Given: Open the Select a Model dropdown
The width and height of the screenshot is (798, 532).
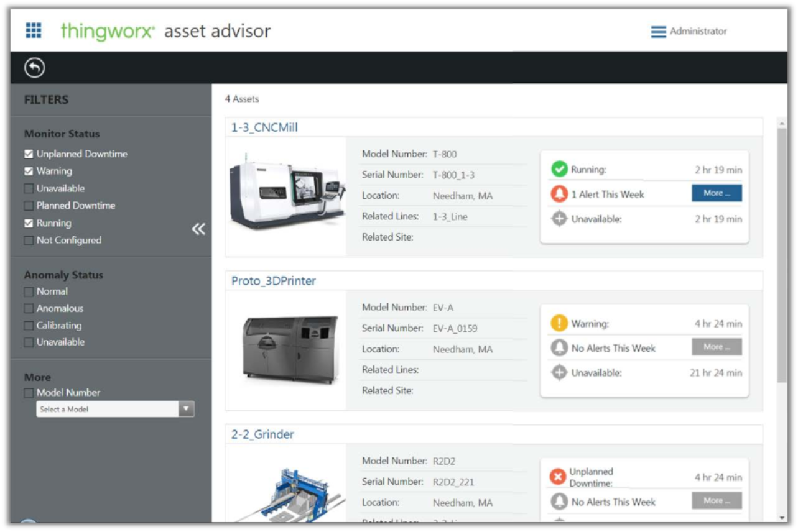Looking at the screenshot, I should pyautogui.click(x=186, y=409).
